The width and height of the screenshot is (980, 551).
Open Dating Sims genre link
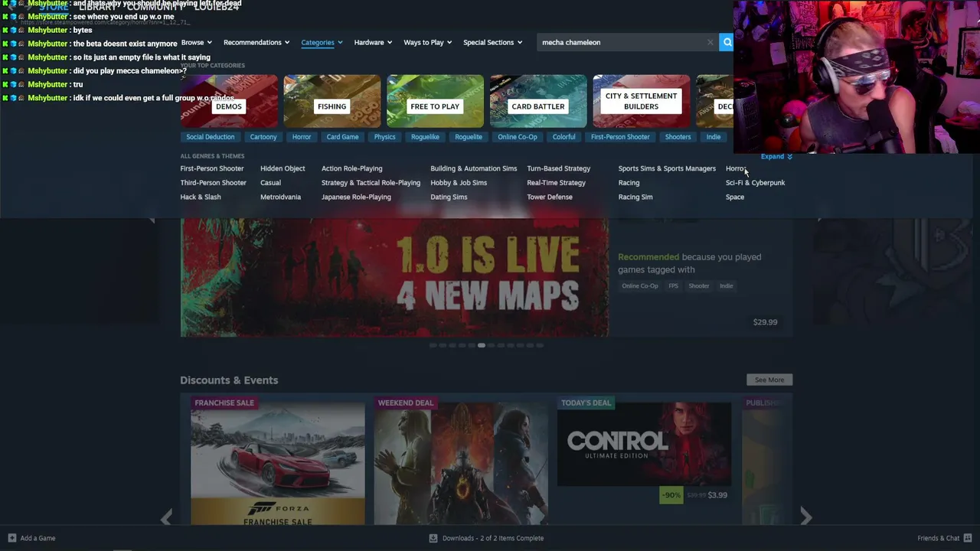[449, 197]
